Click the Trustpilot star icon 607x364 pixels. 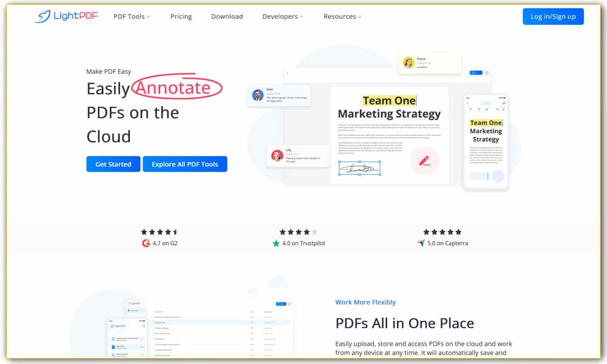(x=276, y=242)
